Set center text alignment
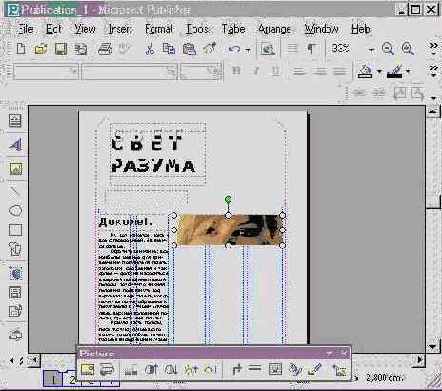The image size is (442, 391). [x=320, y=71]
